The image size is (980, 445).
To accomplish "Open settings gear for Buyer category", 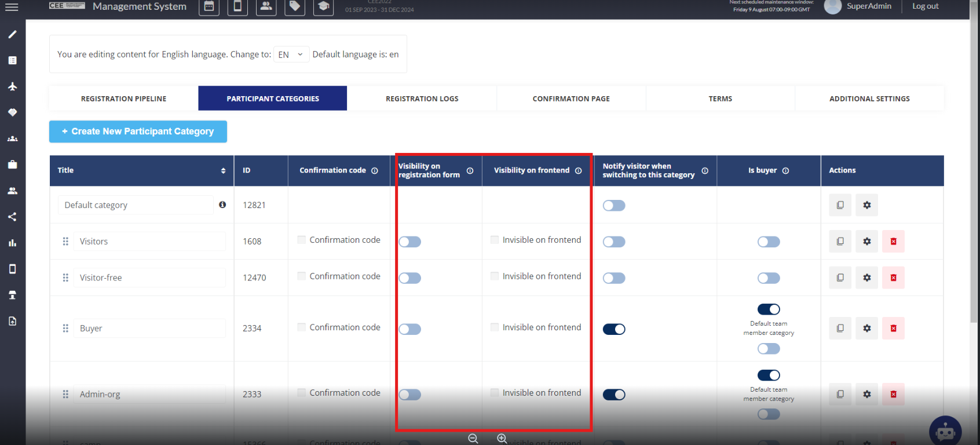I will coord(866,328).
